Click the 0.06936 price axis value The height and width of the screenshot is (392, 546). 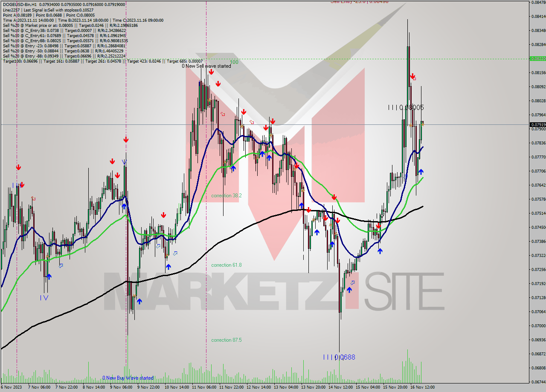coord(538,340)
